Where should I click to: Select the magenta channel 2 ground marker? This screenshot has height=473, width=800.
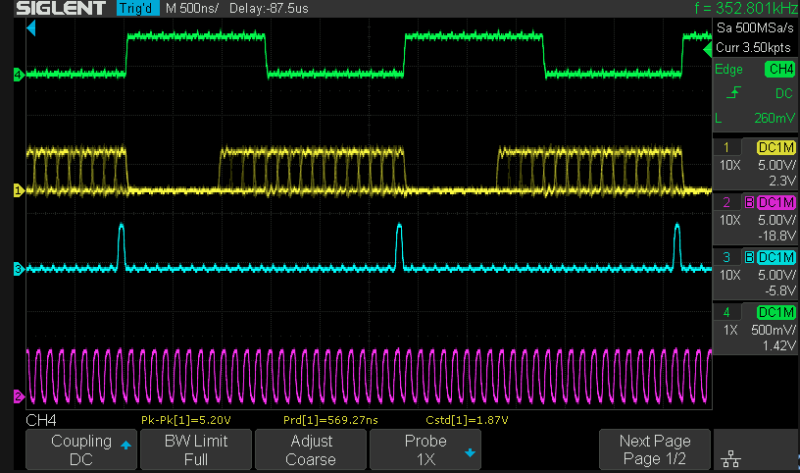coord(18,396)
